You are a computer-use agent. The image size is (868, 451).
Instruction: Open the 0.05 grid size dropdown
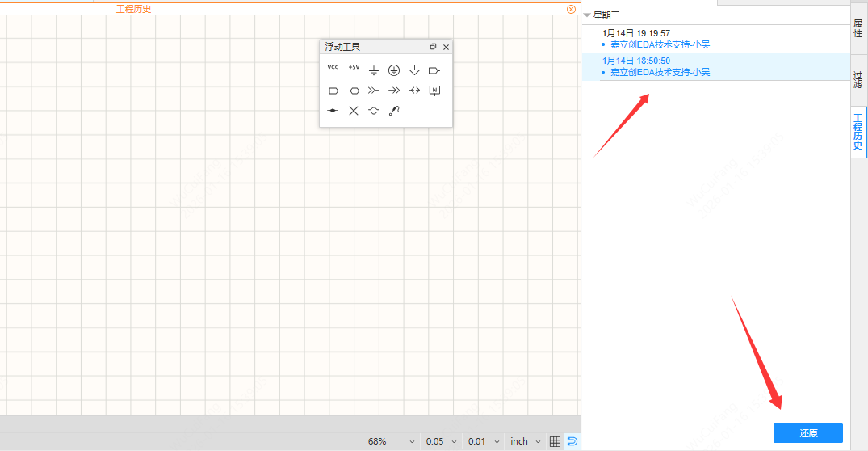click(x=441, y=441)
